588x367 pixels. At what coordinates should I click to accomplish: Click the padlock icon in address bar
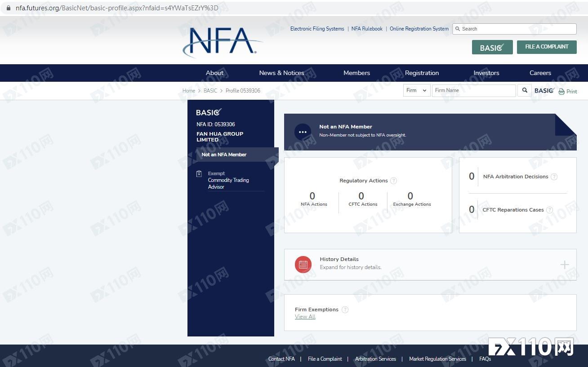point(8,8)
